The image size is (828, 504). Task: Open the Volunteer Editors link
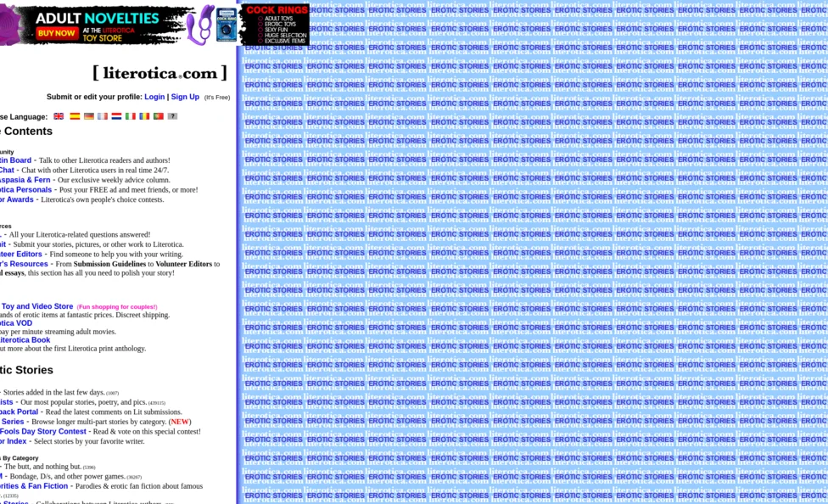(20, 254)
